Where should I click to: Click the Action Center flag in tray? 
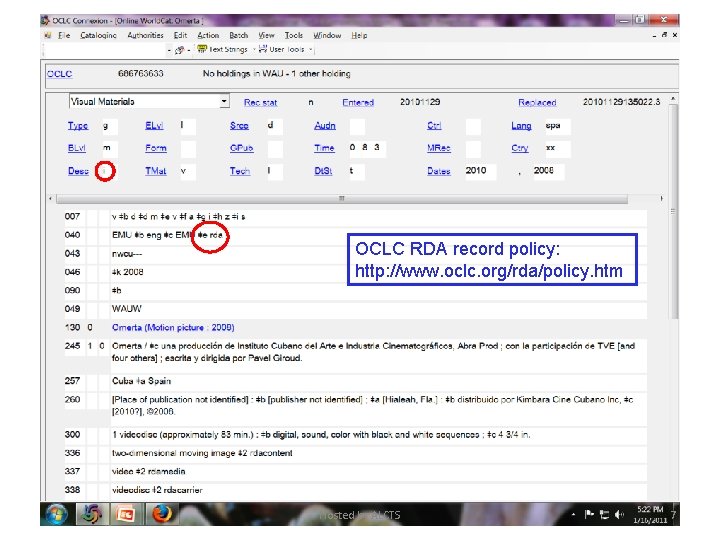589,515
